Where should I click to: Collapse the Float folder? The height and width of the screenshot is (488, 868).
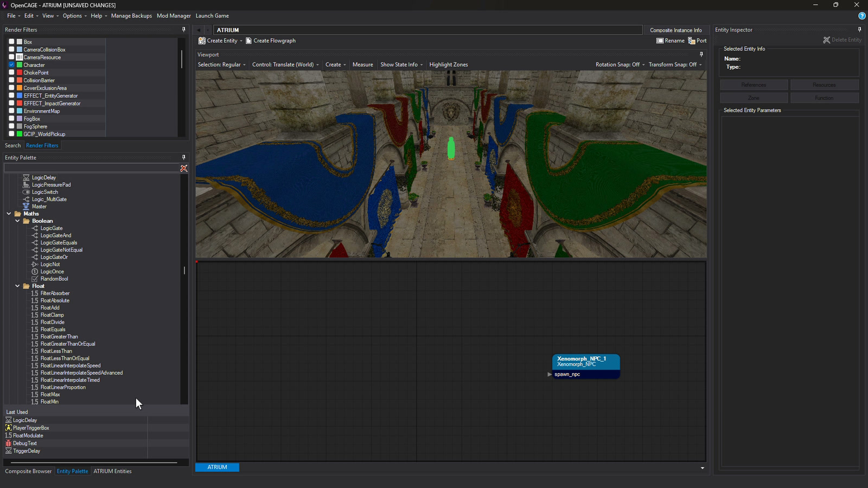pos(17,286)
